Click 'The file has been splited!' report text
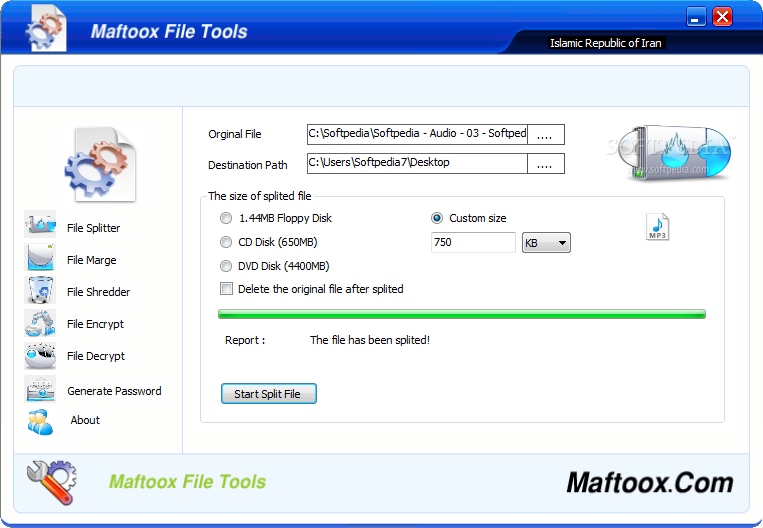This screenshot has height=528, width=763. (370, 340)
